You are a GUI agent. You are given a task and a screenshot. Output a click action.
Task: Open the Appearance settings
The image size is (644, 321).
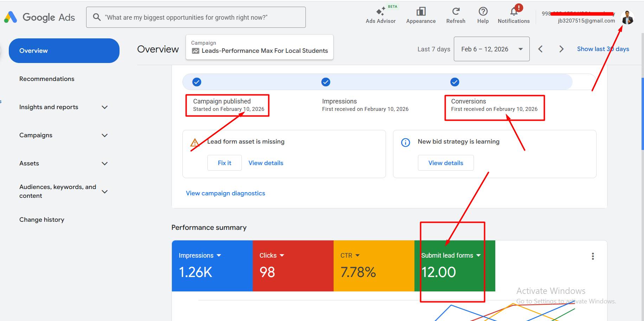(421, 15)
